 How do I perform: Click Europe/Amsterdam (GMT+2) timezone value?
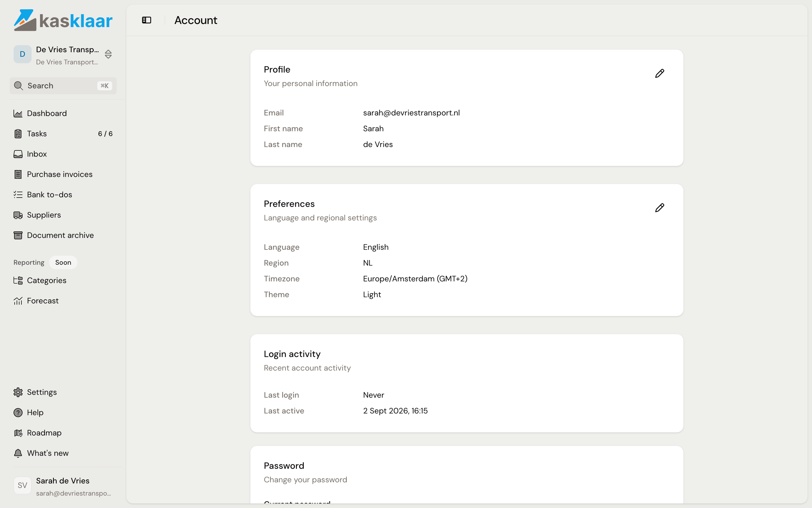pos(415,279)
